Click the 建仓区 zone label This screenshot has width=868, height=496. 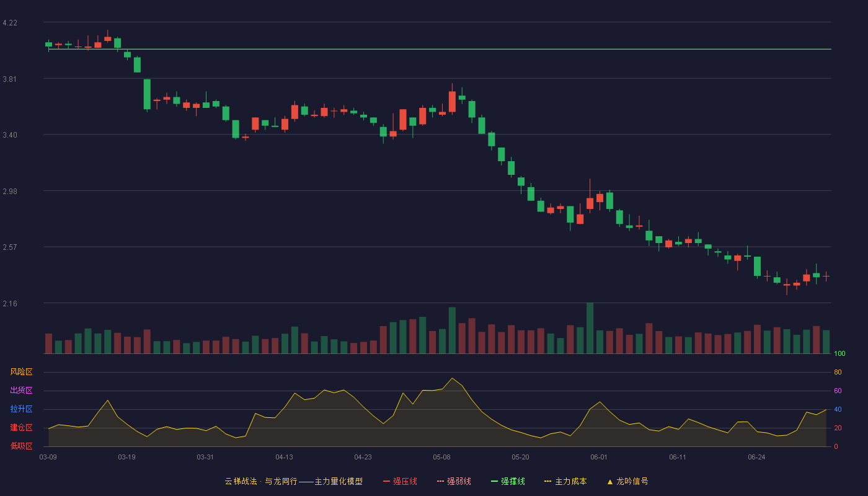[21, 428]
